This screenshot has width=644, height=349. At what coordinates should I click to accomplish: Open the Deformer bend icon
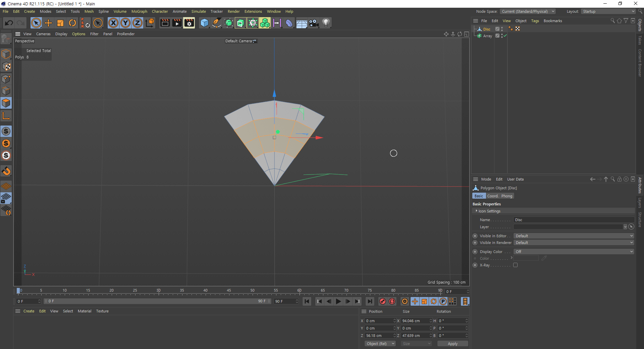[289, 23]
